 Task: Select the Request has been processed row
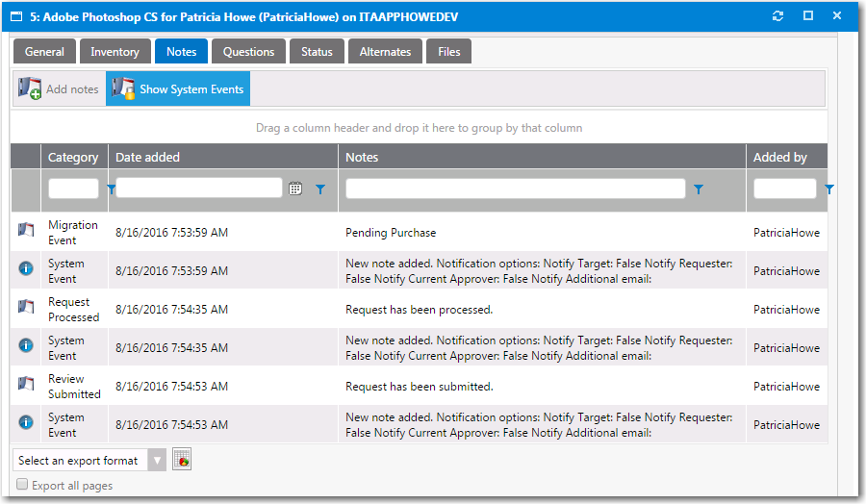[x=419, y=310]
